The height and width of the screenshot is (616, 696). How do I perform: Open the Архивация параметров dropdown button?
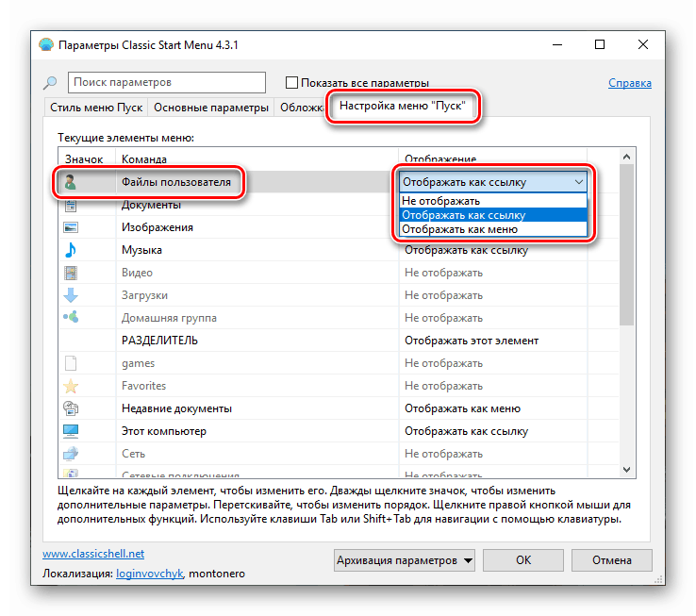pyautogui.click(x=404, y=560)
